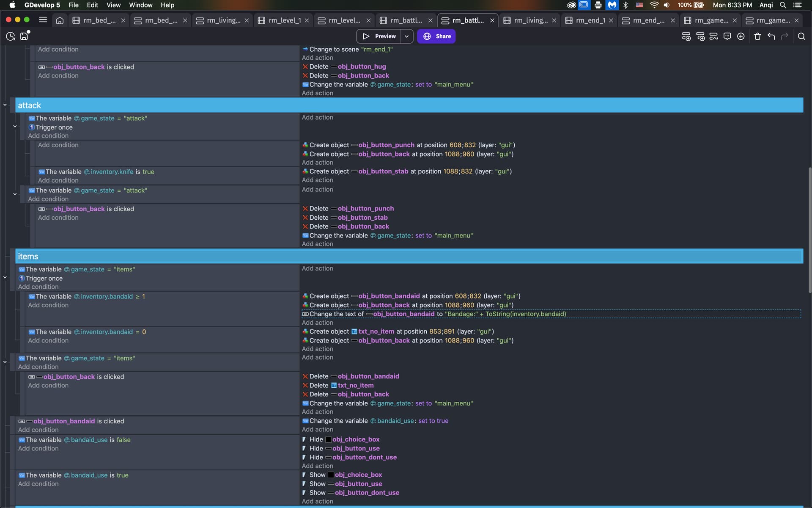Click the Add a comment icon
The height and width of the screenshot is (508, 812).
pos(727,36)
